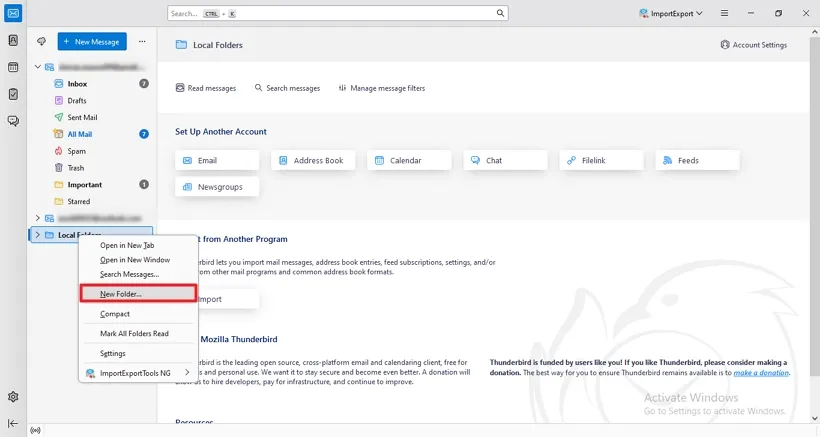Click the search magnifier icon
This screenshot has width=820, height=437.
pyautogui.click(x=500, y=13)
